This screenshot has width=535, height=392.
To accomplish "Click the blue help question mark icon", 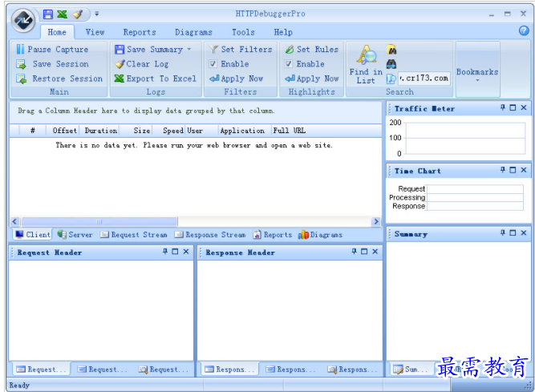I will (524, 30).
